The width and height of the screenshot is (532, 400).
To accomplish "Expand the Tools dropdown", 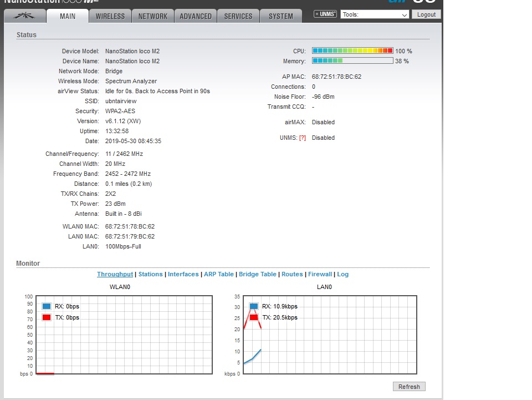I will coord(375,14).
